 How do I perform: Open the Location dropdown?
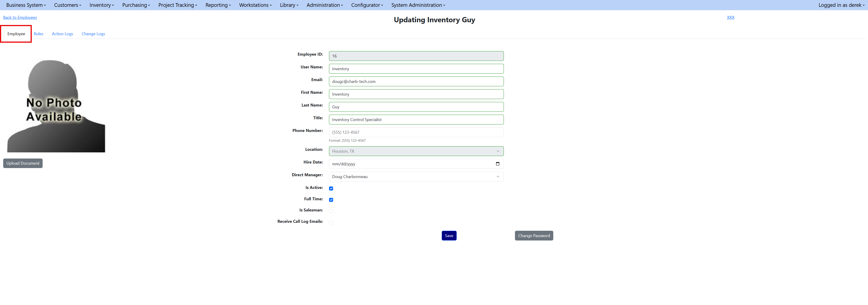click(416, 151)
